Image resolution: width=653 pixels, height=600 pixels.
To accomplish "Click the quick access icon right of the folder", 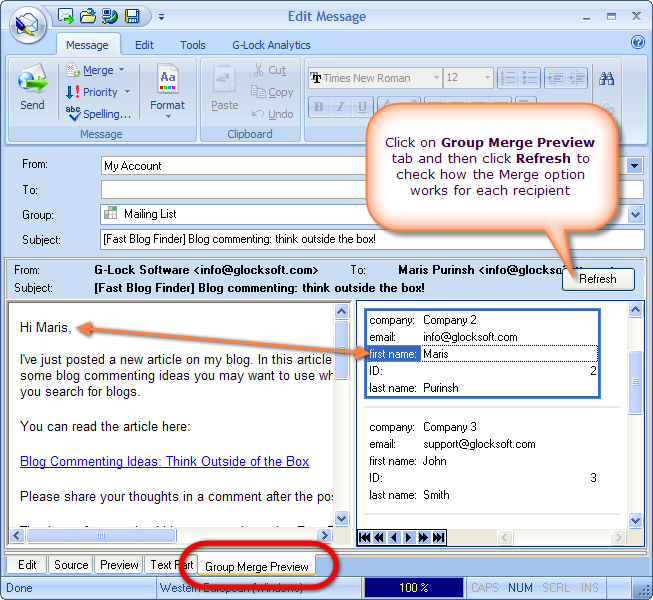I will [110, 16].
